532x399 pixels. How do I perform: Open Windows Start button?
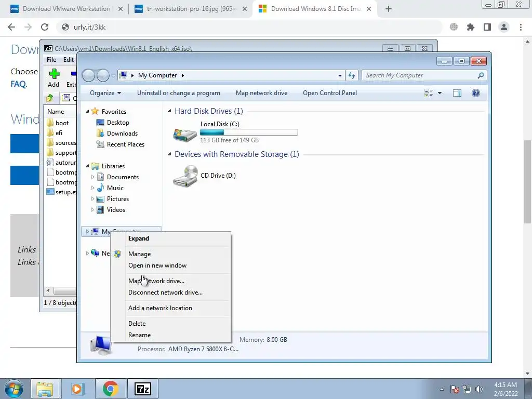[14, 389]
